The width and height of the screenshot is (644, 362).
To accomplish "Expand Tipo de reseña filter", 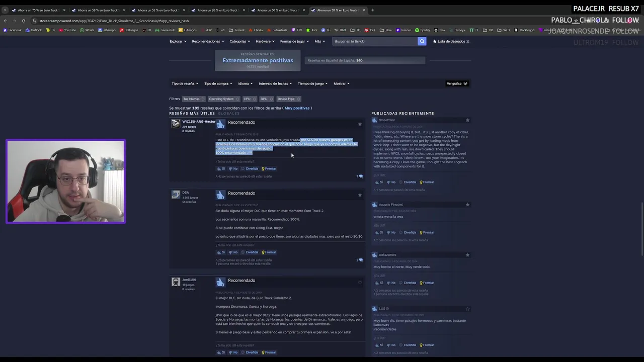I will (185, 83).
